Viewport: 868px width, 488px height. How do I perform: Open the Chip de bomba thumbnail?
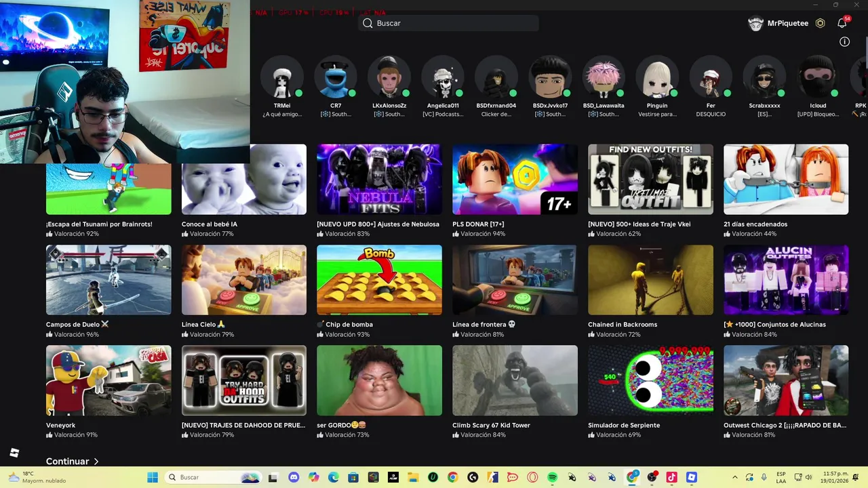pos(379,280)
